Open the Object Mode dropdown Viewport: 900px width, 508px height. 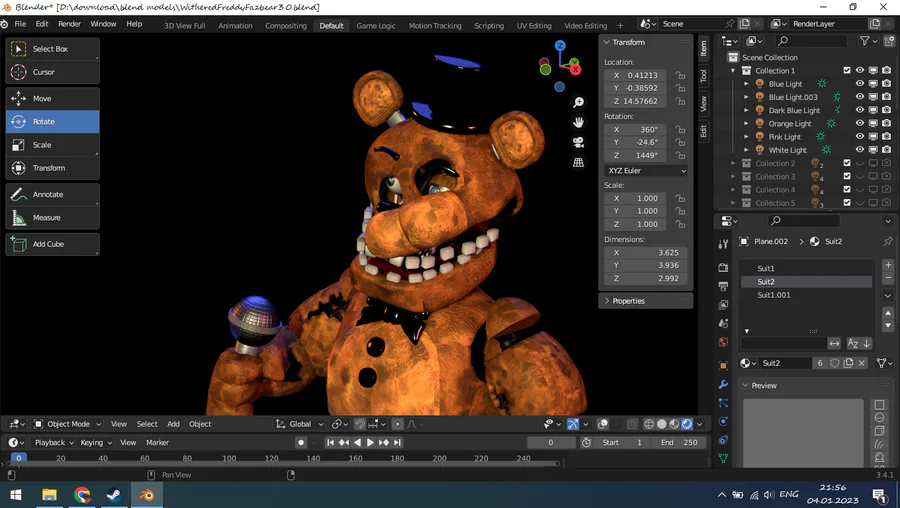(x=67, y=424)
